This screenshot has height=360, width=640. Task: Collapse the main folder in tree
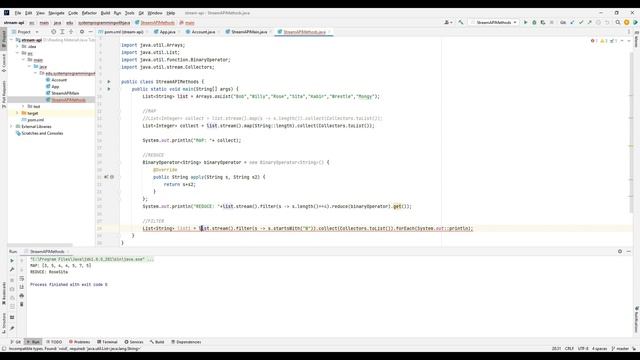(23, 60)
